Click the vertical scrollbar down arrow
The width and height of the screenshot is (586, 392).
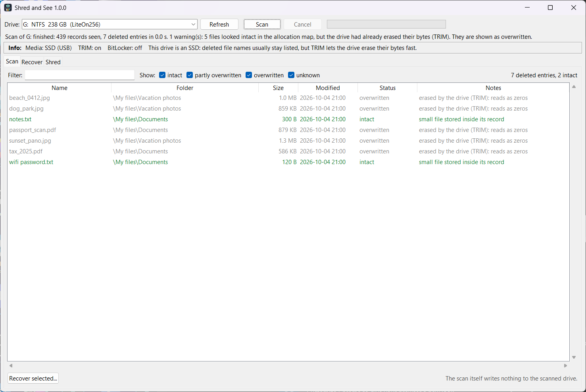point(574,358)
